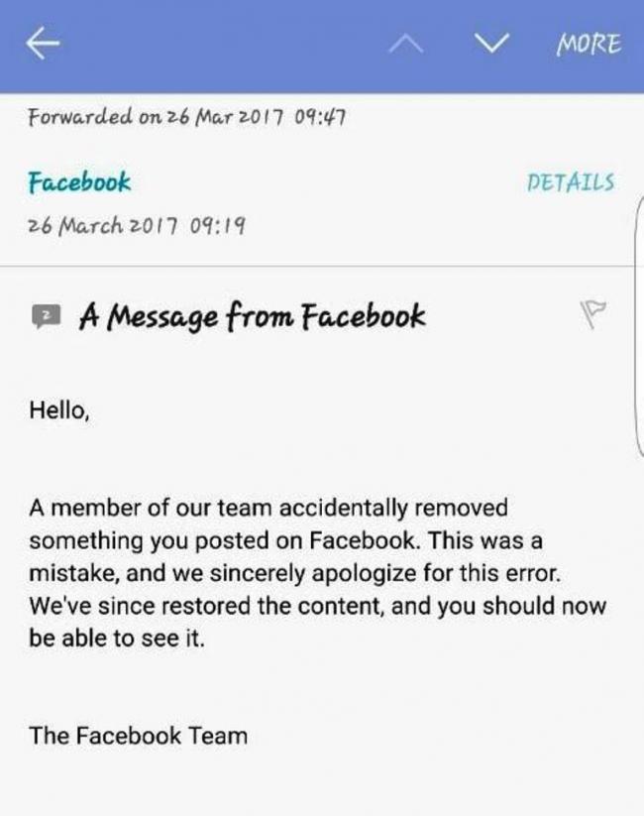644x816 pixels.
Task: Click the line starting 'something you posted on Facebook'
Action: [285, 541]
